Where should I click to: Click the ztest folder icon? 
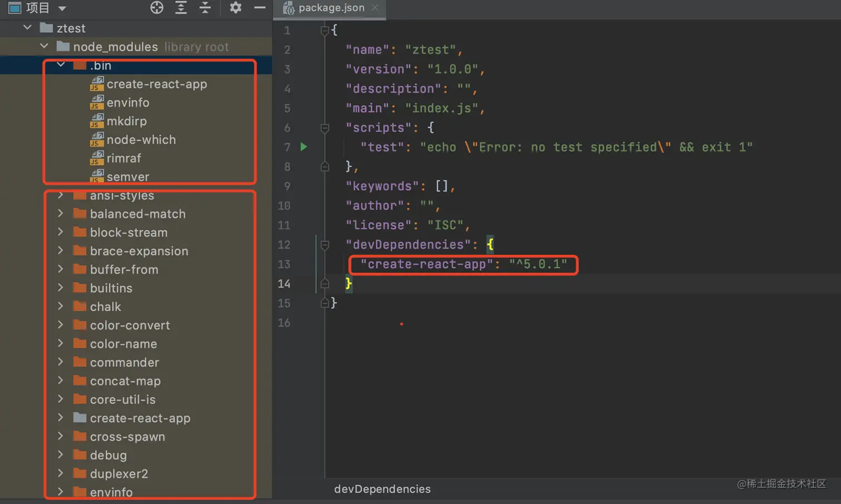[x=47, y=27]
